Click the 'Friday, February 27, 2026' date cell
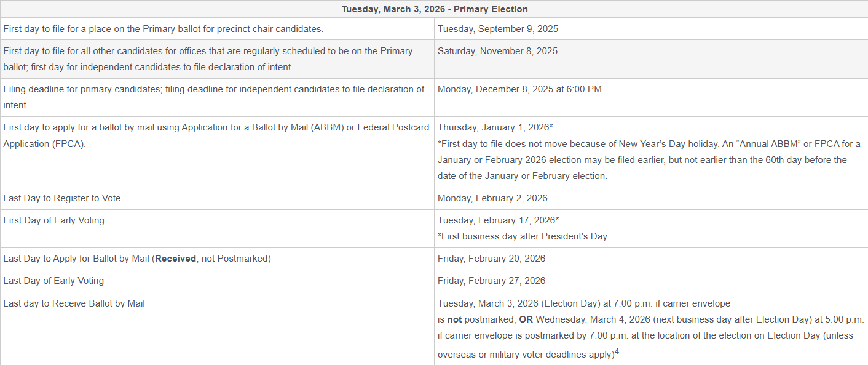 tap(491, 281)
